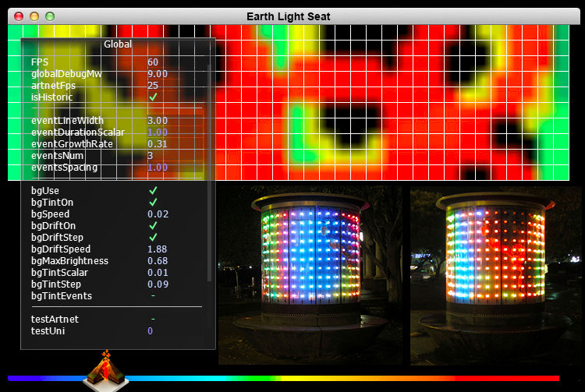This screenshot has height=392, width=585.
Task: Click the testUni value 0
Action: (151, 331)
